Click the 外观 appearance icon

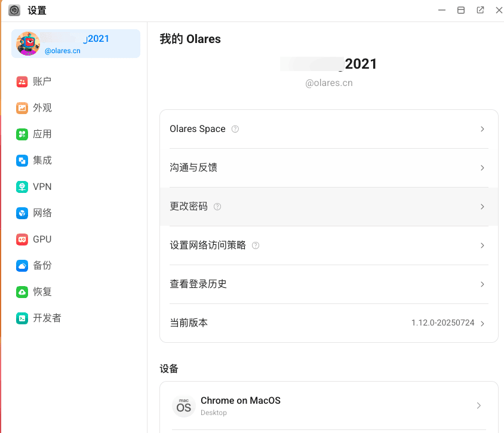point(22,108)
